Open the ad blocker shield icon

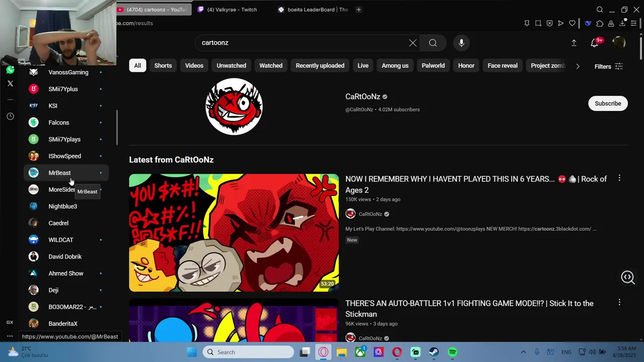(x=549, y=23)
